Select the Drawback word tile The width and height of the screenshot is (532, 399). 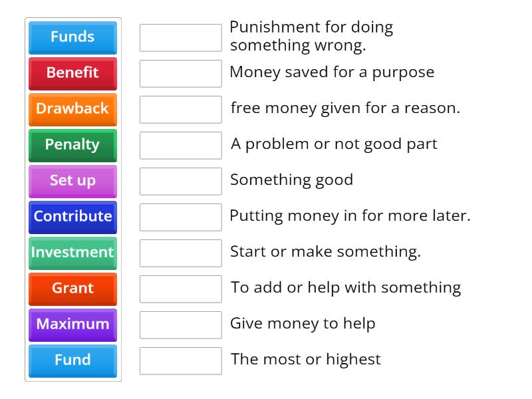[x=72, y=109]
